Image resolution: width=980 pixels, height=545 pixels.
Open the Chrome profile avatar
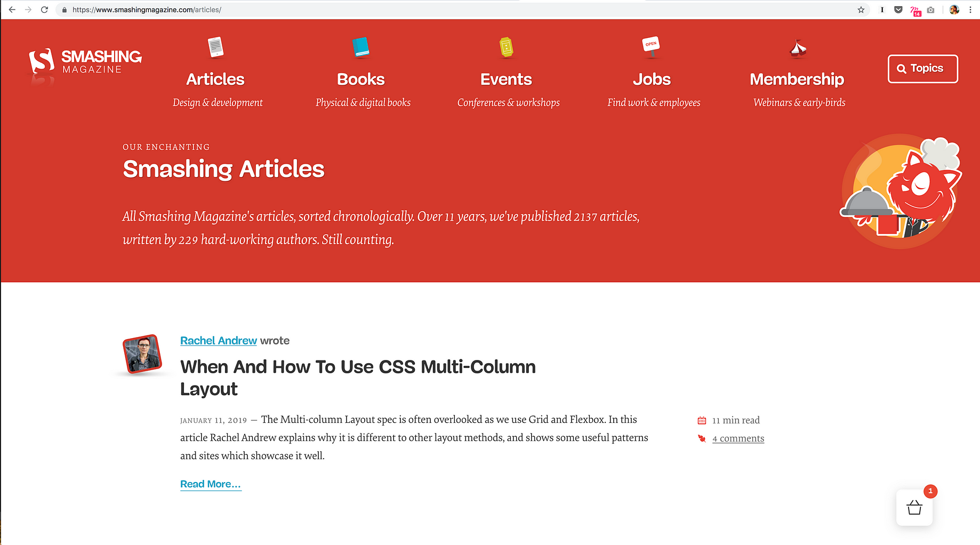(x=954, y=10)
